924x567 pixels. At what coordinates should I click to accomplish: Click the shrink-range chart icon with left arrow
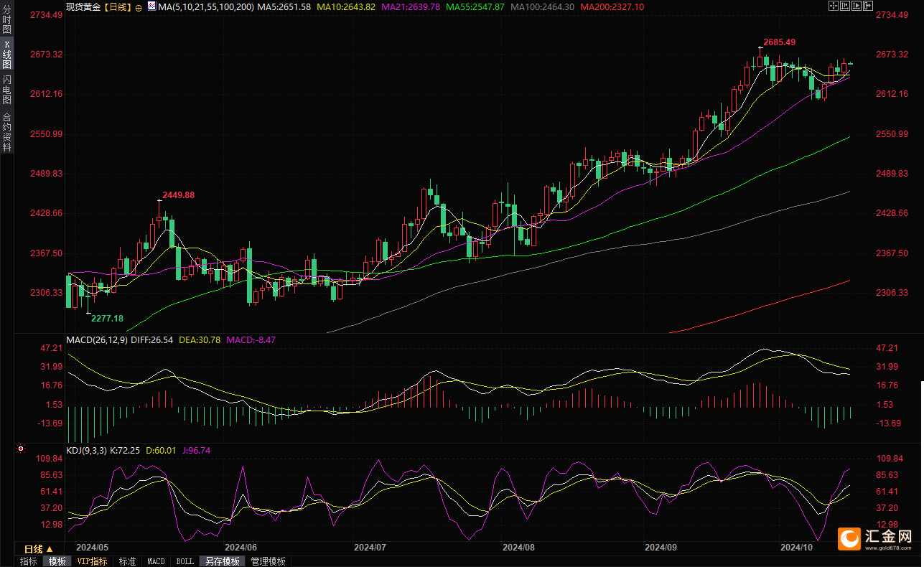click(x=845, y=6)
